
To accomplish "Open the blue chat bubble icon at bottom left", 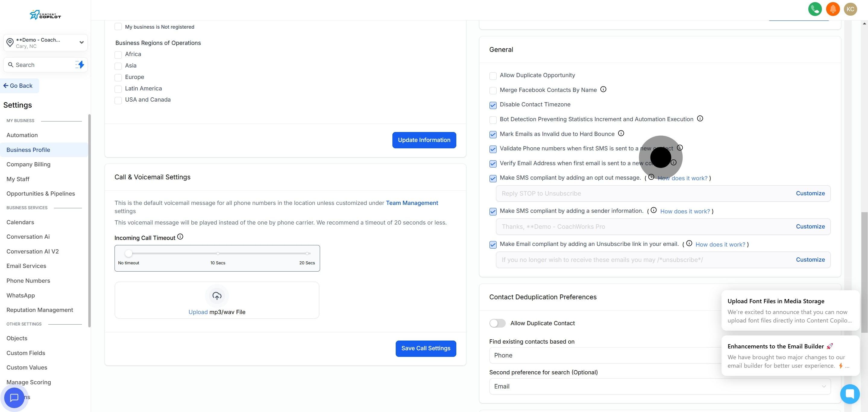I will 14,398.
